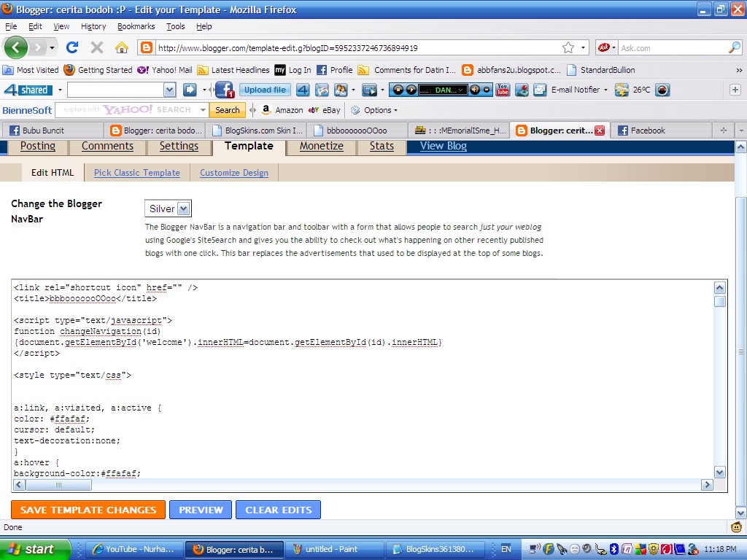Open the weather icon showing 26°C
747x560 pixels.
coord(622,90)
